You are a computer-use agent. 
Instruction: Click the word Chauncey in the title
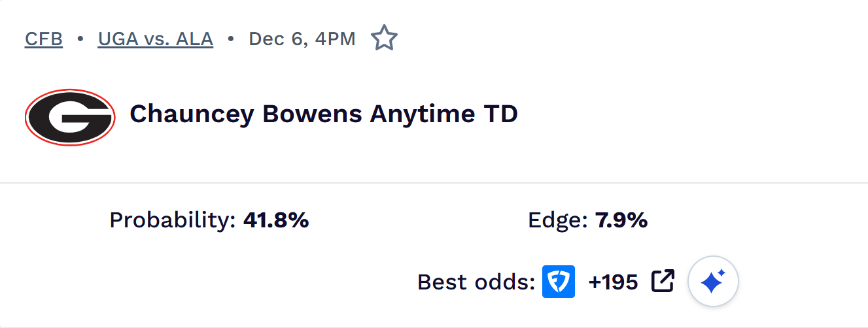pos(192,114)
